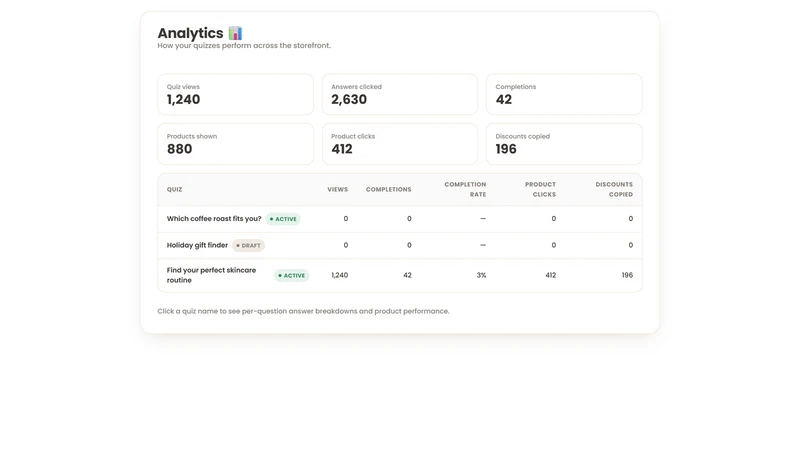The width and height of the screenshot is (800, 450).
Task: Click completion rate dash in Holiday gift row
Action: coord(483,245)
